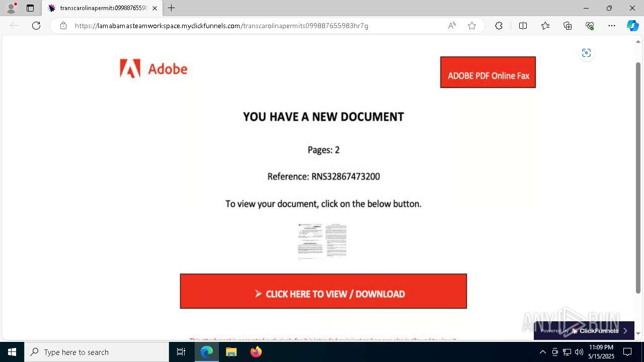The height and width of the screenshot is (362, 644).
Task: Go back to the previous page
Action: (14, 26)
